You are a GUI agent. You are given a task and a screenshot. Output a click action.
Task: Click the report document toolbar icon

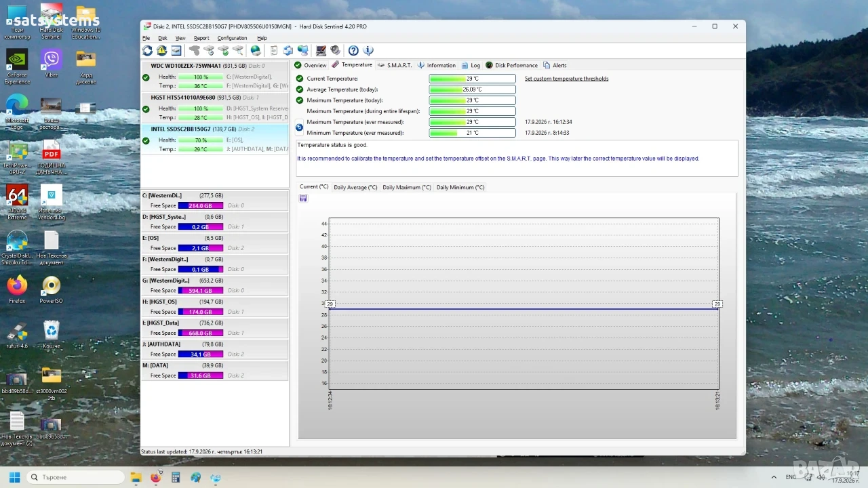click(274, 50)
